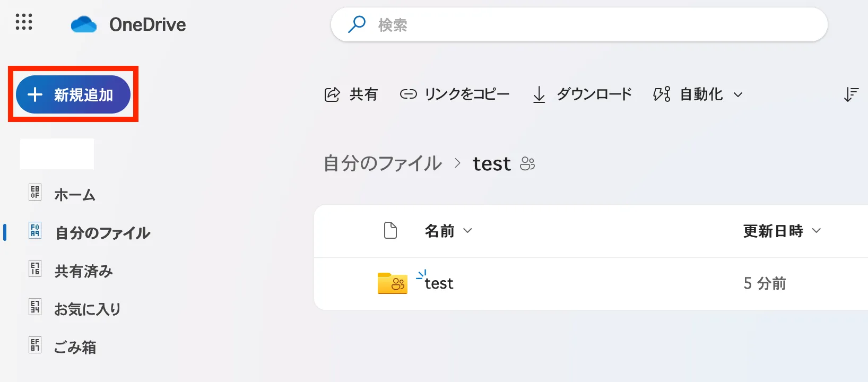Viewport: 868px width, 382px height.
Task: Select 共有済み in the sidebar
Action: pyautogui.click(x=83, y=271)
